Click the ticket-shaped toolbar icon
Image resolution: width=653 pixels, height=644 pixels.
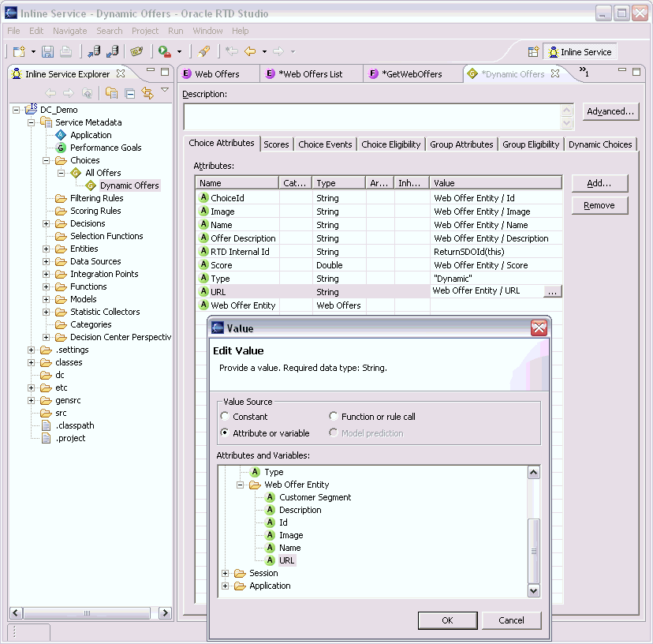tap(136, 51)
